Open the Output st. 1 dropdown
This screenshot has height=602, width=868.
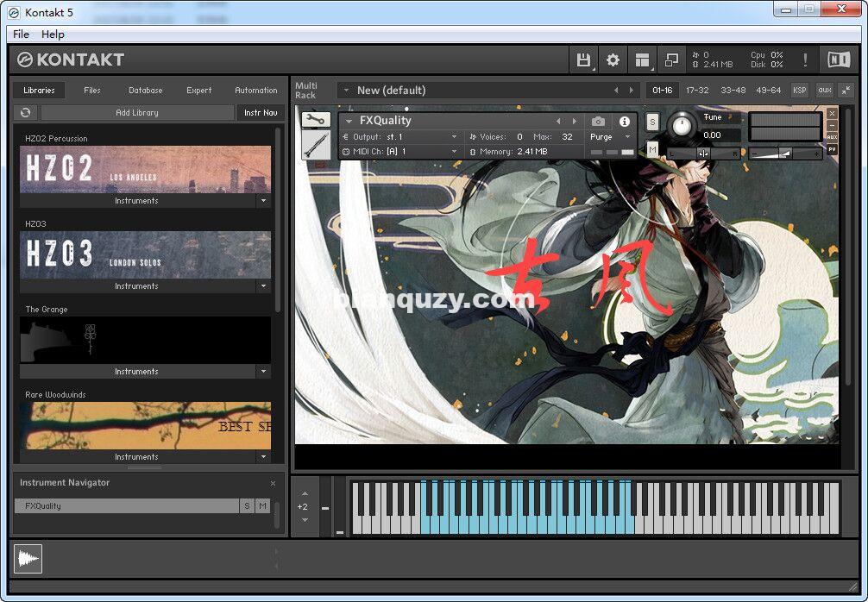(454, 136)
